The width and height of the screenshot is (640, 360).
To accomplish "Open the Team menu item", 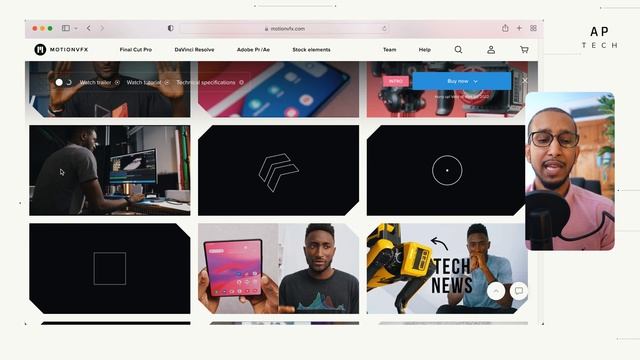I will [389, 50].
